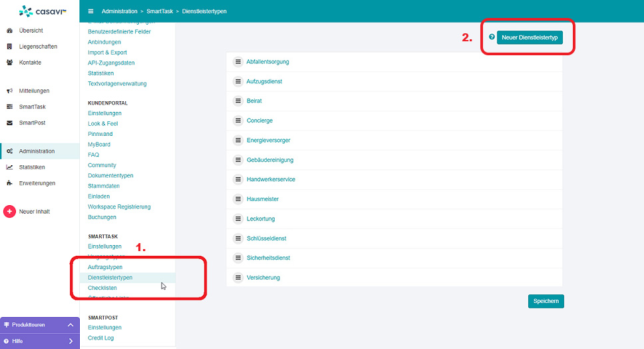Select the reorder handle for Hausmeister
This screenshot has width=644, height=349.
tap(238, 199)
